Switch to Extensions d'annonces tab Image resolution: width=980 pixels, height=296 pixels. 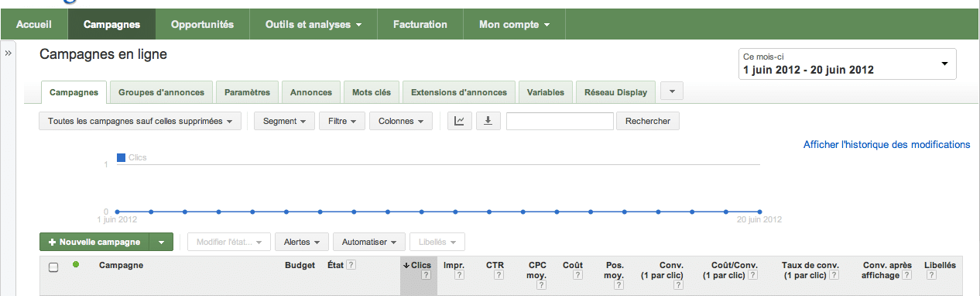pyautogui.click(x=459, y=92)
